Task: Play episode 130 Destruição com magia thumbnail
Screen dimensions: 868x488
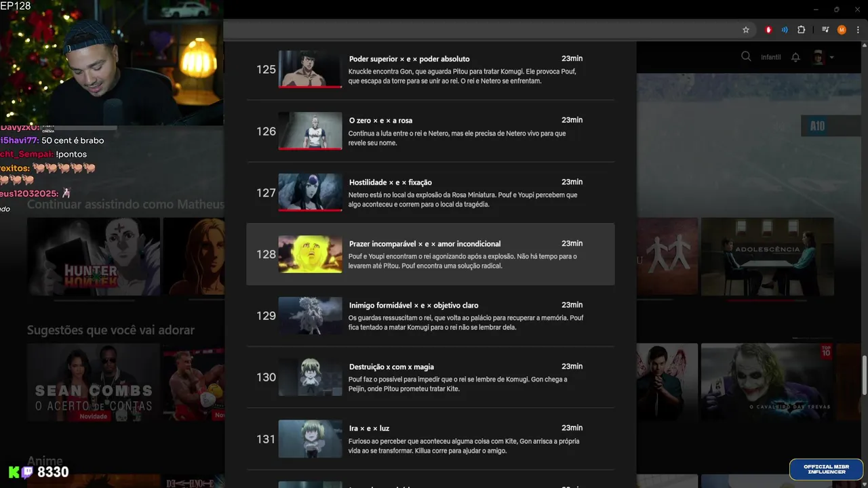Action: 310,377
